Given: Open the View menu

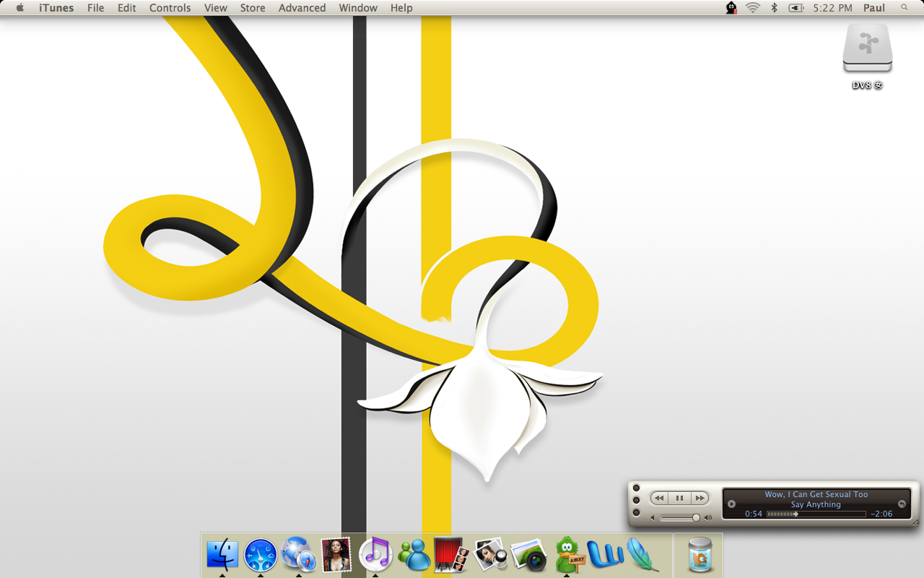Looking at the screenshot, I should tap(216, 8).
